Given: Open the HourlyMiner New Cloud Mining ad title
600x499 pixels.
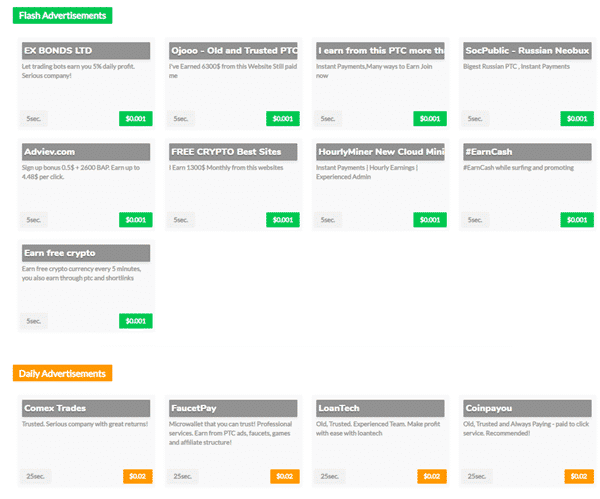Looking at the screenshot, I should 380,152.
